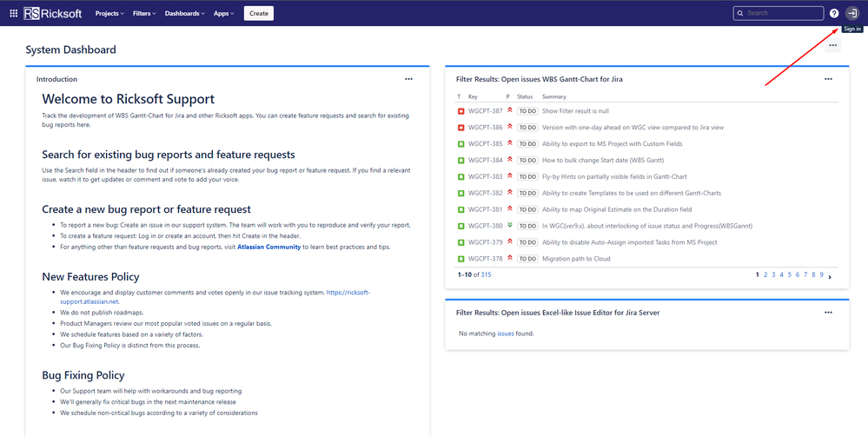Click the 315 total issues link
The width and height of the screenshot is (868, 436).
click(x=486, y=274)
